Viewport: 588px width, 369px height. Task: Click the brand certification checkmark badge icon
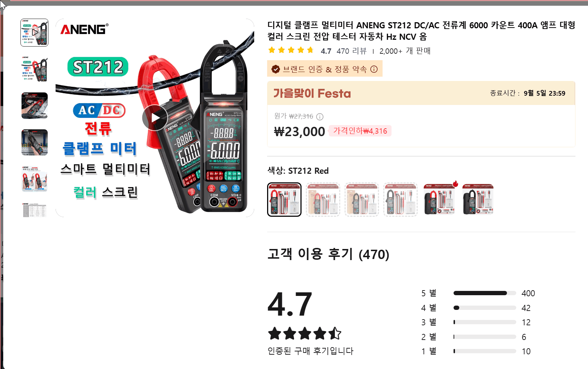(275, 69)
